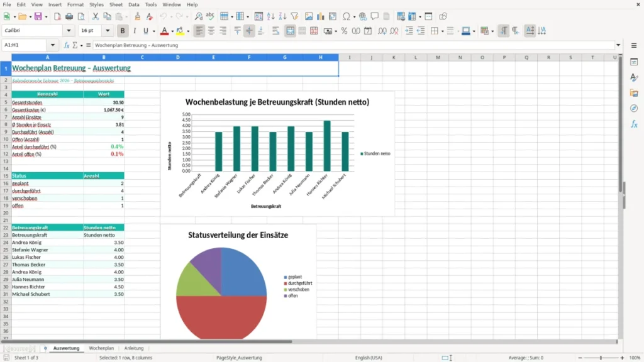This screenshot has width=644, height=362.
Task: Cut selection with the scissors icon
Action: pyautogui.click(x=96, y=16)
